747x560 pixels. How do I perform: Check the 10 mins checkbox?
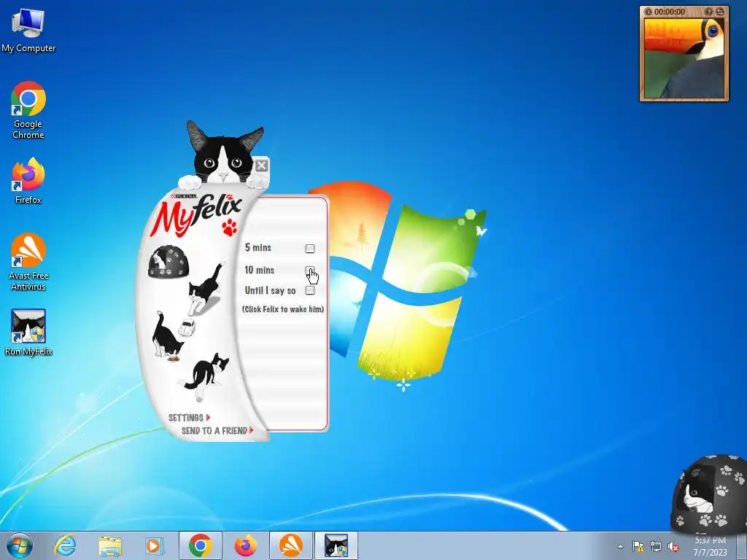[x=309, y=271]
